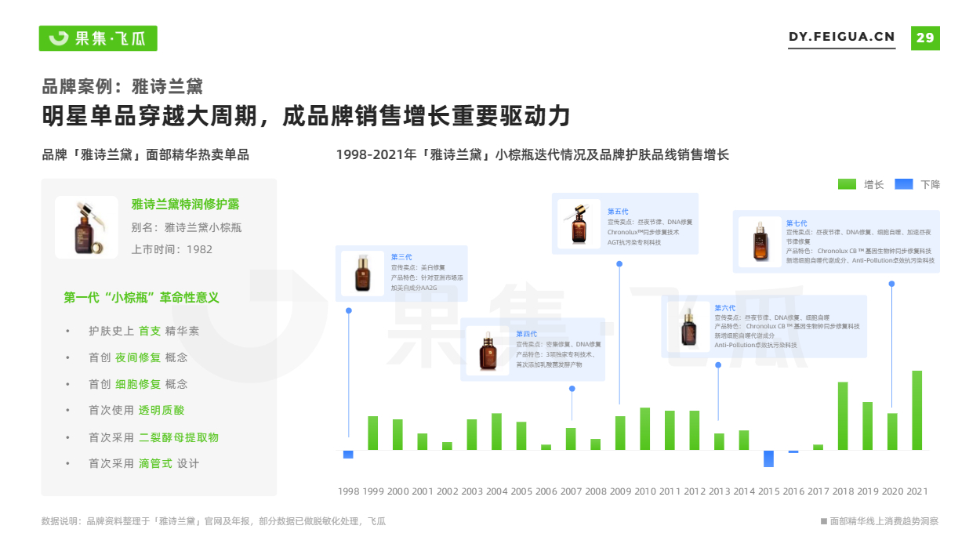Image resolution: width=980 pixels, height=551 pixels.
Task: Click the 果集·飞瓜 logo badge
Action: 98,38
